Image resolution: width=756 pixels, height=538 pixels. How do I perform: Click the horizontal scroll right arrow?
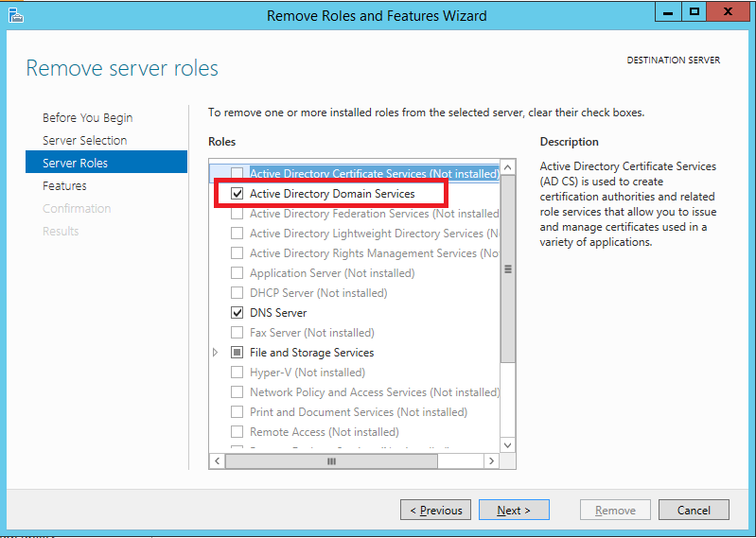pos(491,460)
